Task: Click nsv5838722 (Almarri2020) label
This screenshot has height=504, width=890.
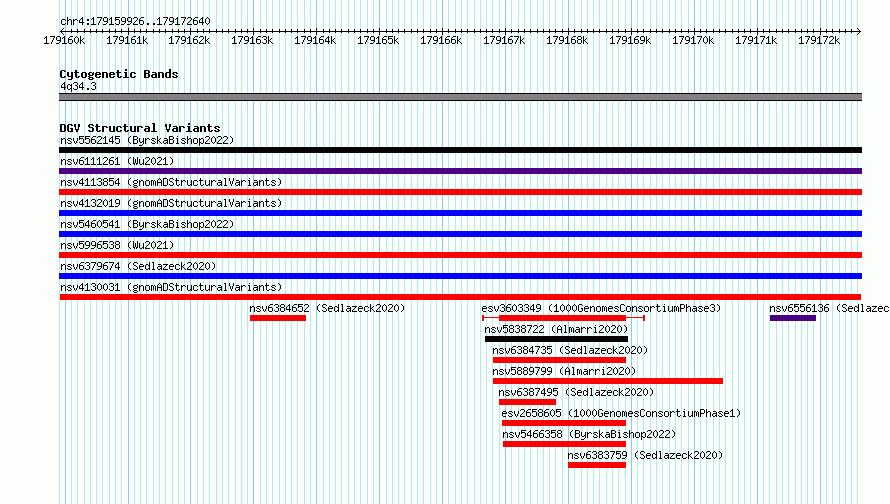Action: pos(556,329)
